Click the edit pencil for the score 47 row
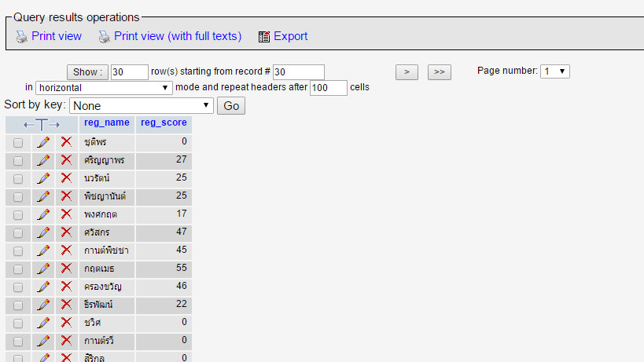 tap(43, 232)
